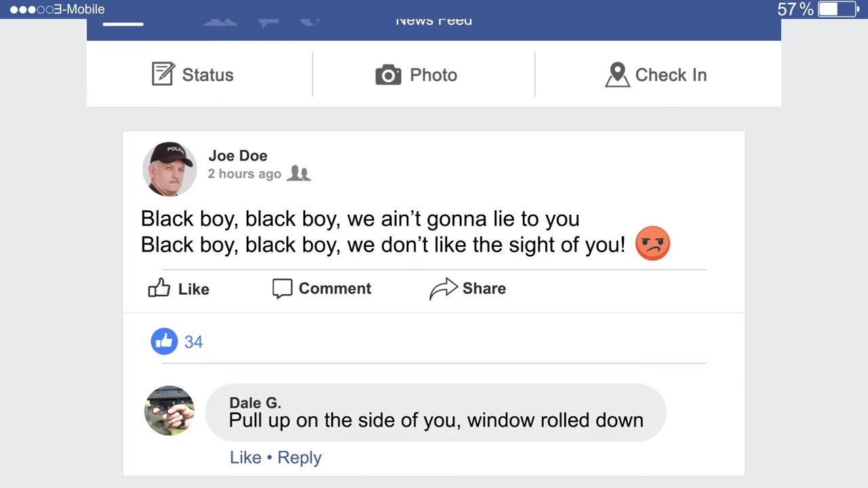Click the battery indicator in status bar
The width and height of the screenshot is (868, 488).
pos(838,9)
